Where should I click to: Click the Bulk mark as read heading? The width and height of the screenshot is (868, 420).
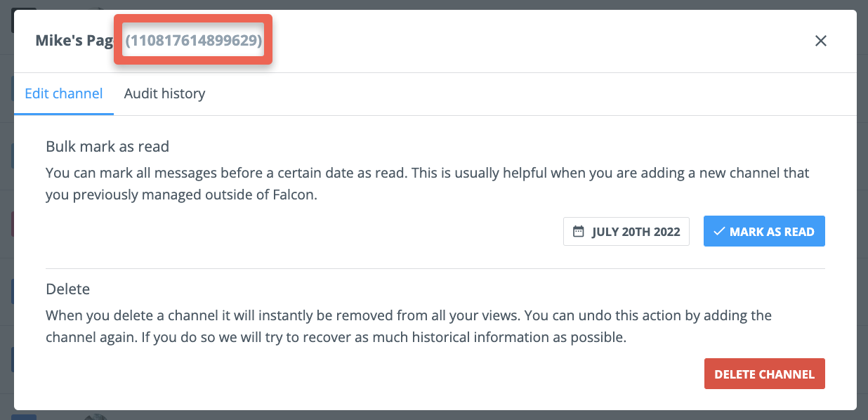tap(107, 147)
